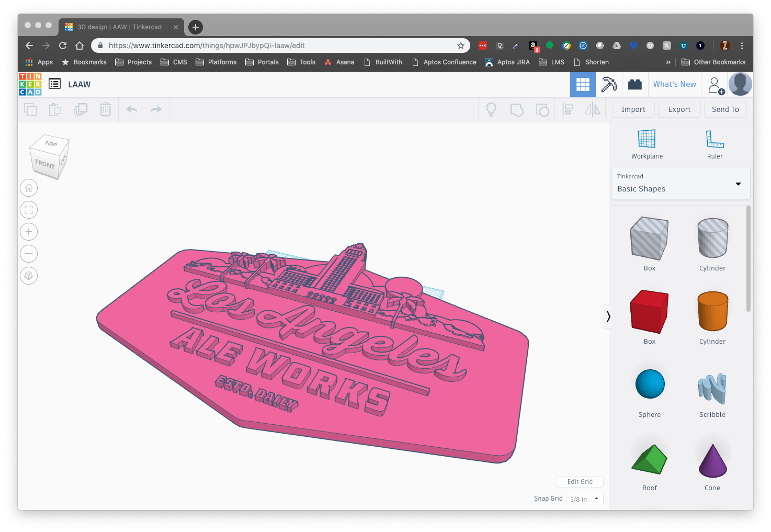
Task: Collapse the shapes panel with the chevron
Action: 608,316
